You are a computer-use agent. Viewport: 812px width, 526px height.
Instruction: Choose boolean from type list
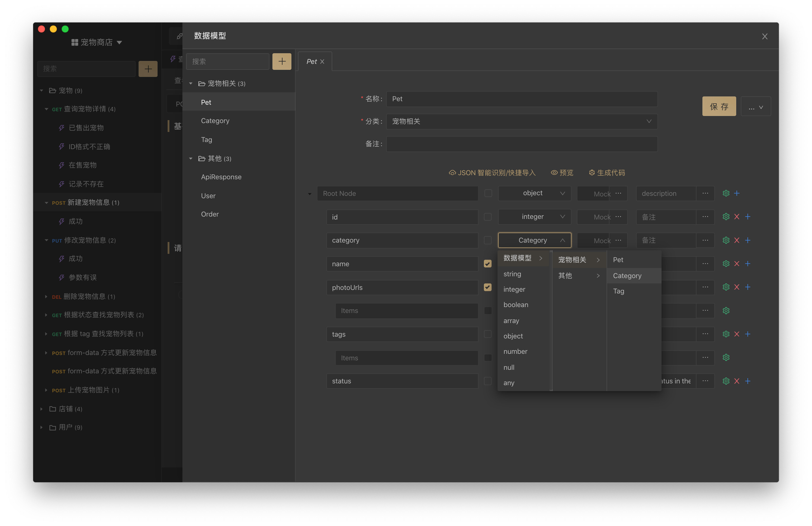pyautogui.click(x=516, y=305)
